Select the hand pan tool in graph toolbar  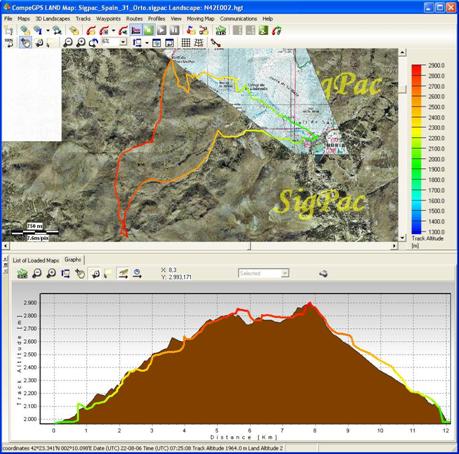[80, 274]
